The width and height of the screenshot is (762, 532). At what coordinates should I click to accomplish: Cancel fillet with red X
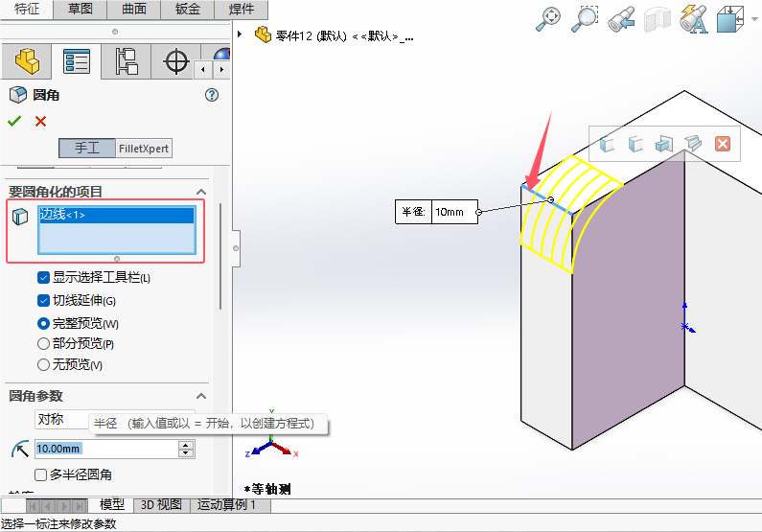41,121
